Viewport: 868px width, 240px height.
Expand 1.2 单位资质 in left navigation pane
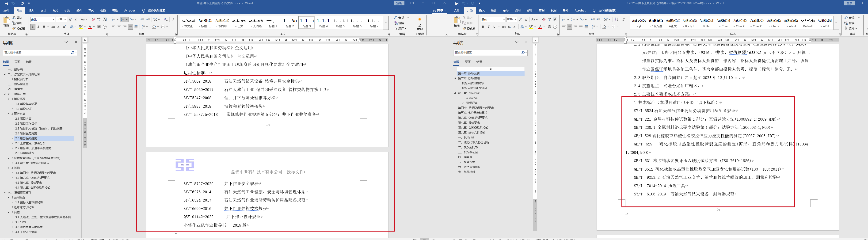coord(12,109)
